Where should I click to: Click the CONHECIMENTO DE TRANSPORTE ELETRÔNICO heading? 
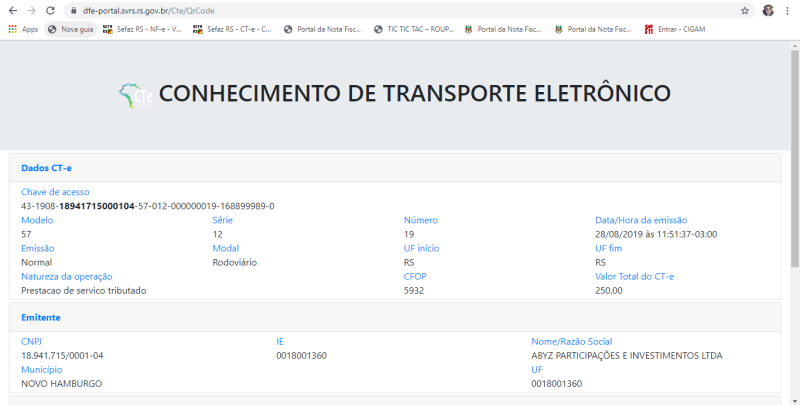pos(414,93)
